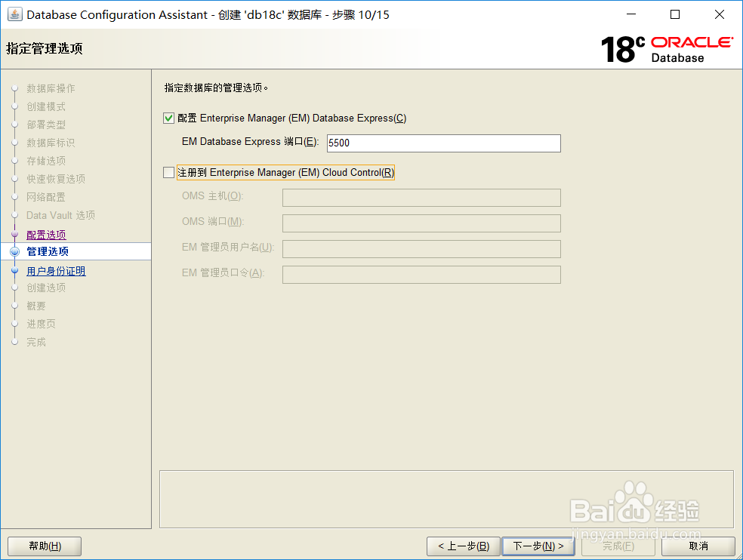This screenshot has width=743, height=560.
Task: Toggle the EM Cloud Control registration checkbox
Action: pyautogui.click(x=169, y=172)
